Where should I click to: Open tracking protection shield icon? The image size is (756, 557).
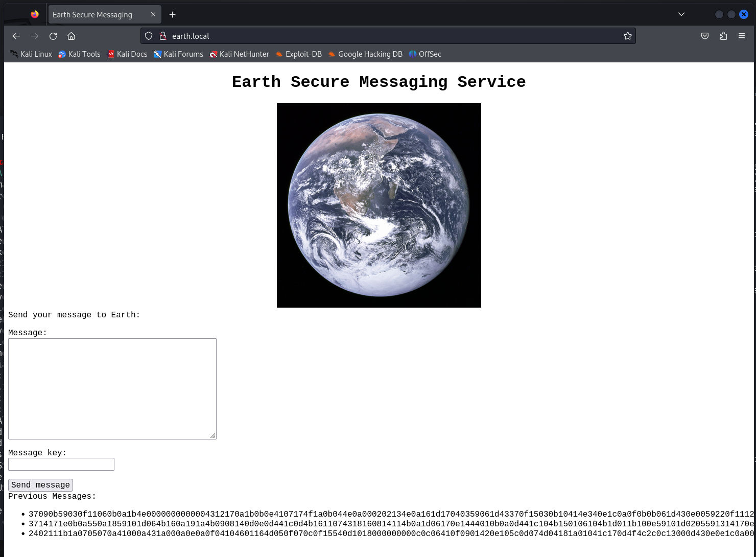pyautogui.click(x=149, y=36)
